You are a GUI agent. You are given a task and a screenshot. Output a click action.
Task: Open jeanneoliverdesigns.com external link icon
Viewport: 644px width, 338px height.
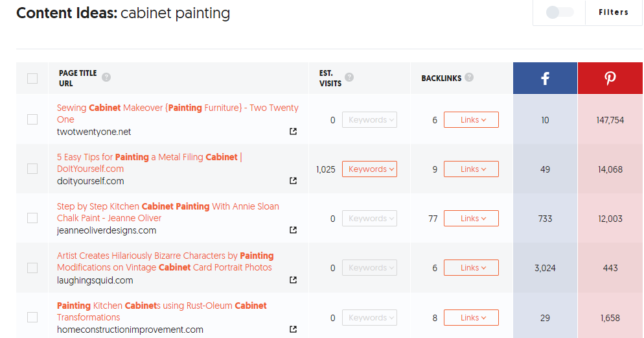point(293,230)
